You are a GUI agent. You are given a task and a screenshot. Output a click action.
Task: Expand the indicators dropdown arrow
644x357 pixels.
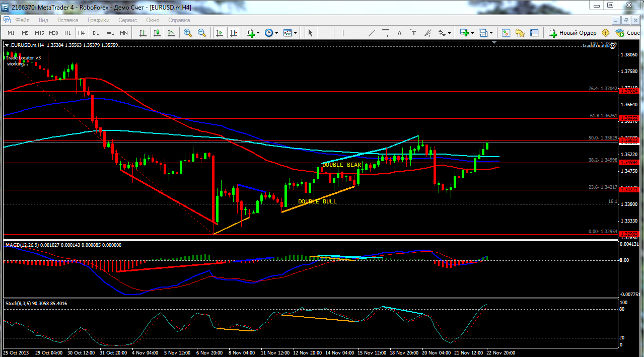point(258,33)
